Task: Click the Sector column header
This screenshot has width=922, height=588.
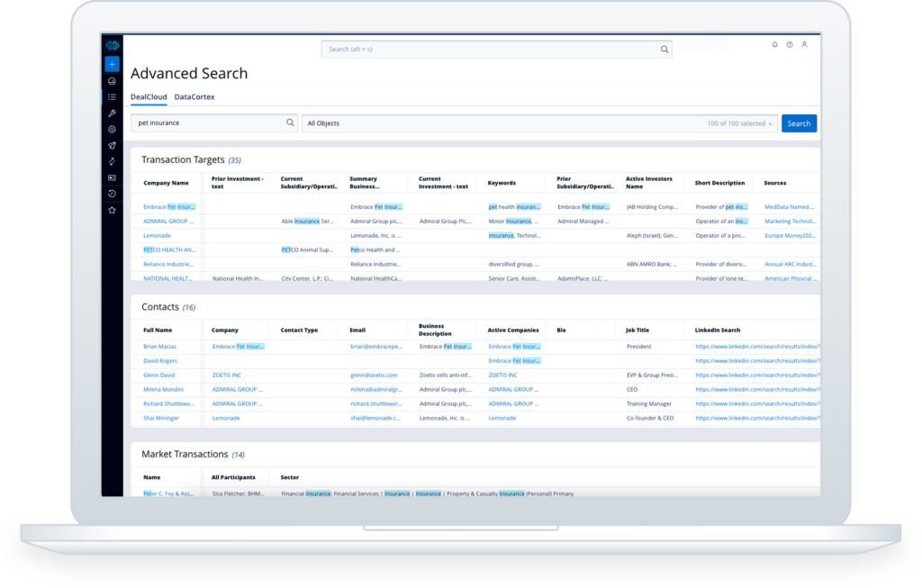Action: 290,477
